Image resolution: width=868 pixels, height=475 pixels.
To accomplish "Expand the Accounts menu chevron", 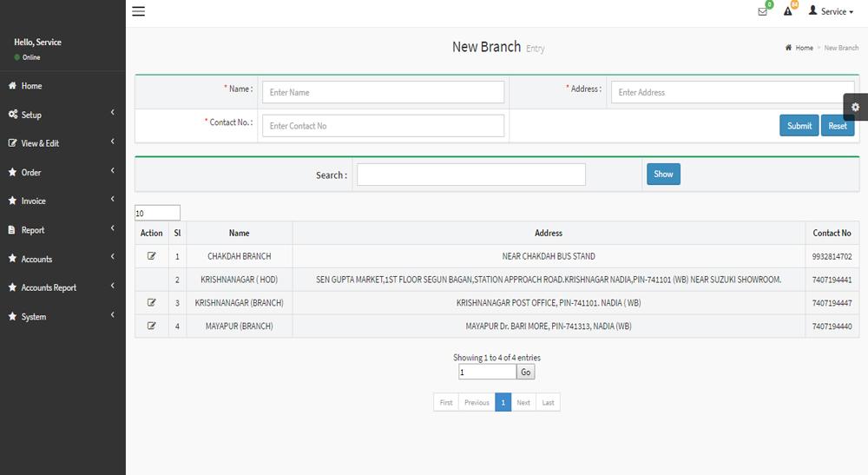I will pyautogui.click(x=112, y=256).
